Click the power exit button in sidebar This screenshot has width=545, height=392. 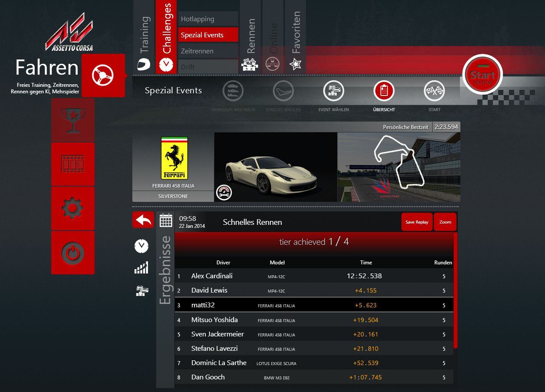pos(73,253)
